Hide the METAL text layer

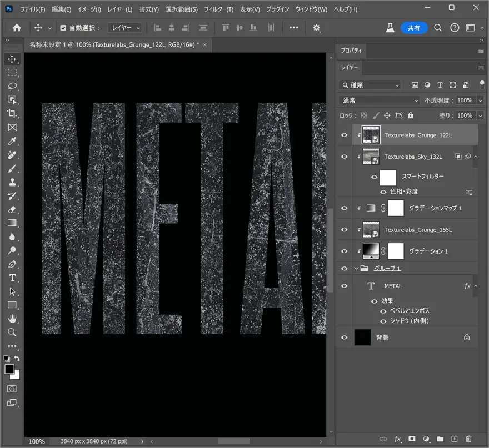(345, 286)
